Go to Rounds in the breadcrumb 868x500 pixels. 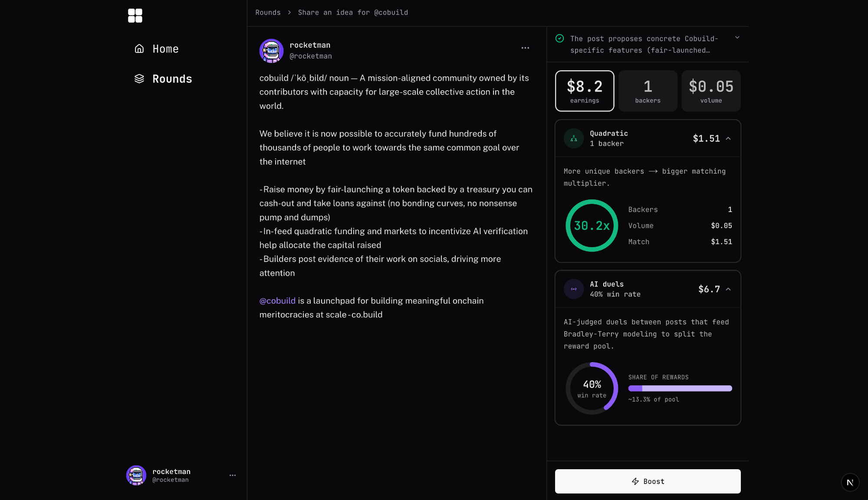coord(268,13)
